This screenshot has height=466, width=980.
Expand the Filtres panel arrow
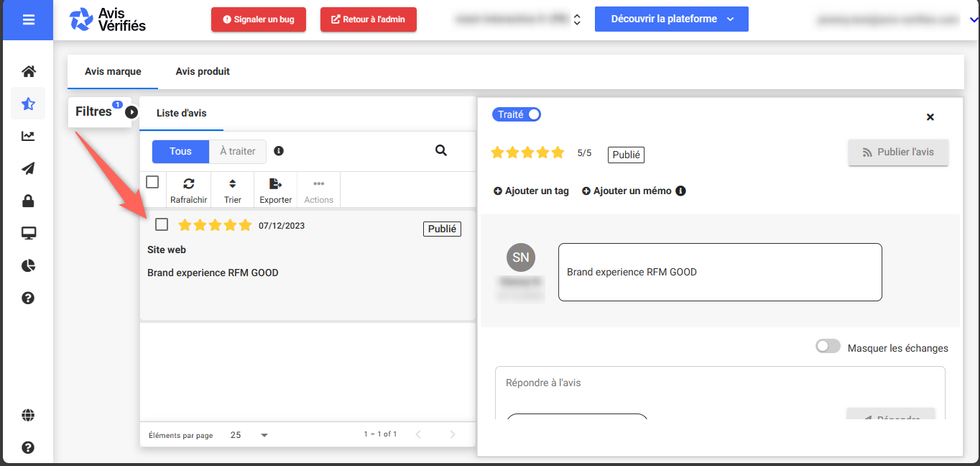click(131, 112)
